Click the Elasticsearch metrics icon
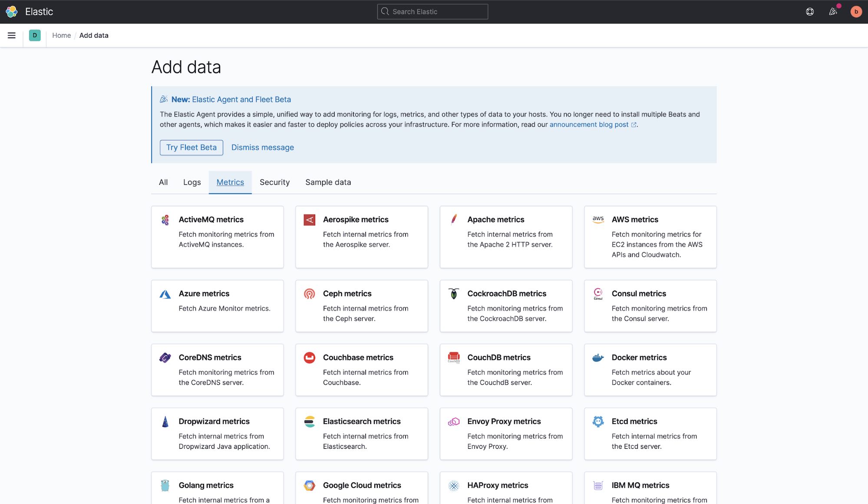The image size is (868, 504). (309, 422)
